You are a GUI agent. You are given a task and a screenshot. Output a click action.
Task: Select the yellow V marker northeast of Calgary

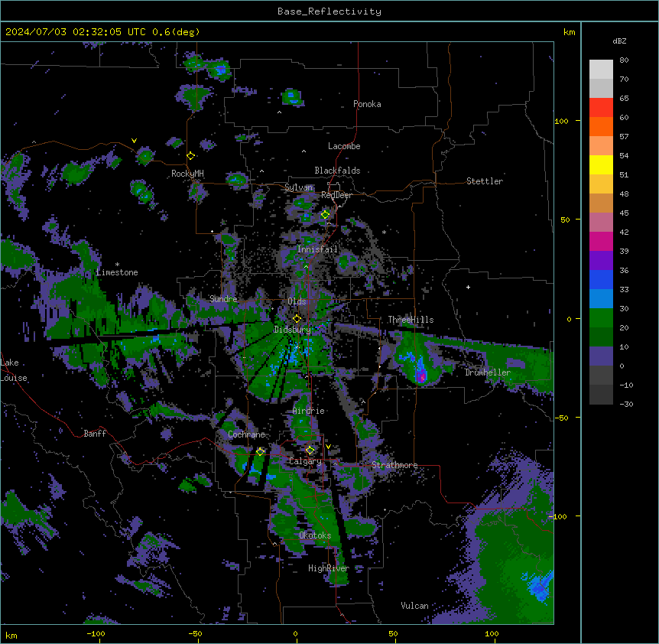328,447
